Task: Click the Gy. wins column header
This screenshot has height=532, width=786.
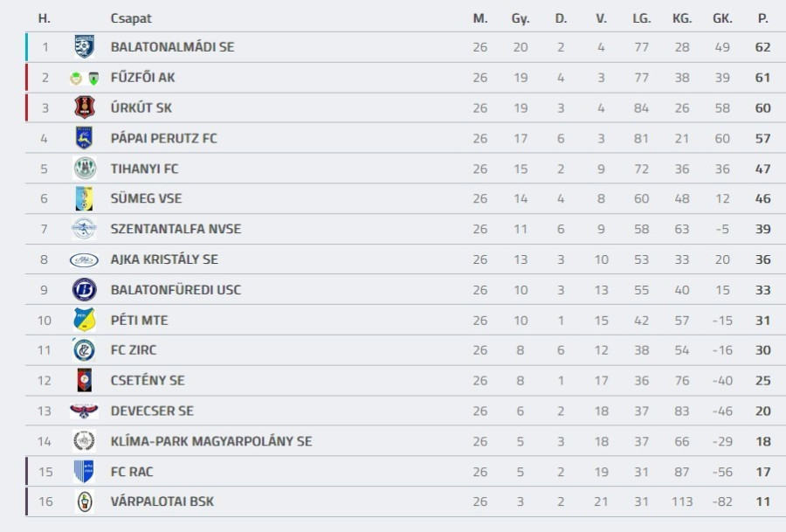Action: coord(521,18)
